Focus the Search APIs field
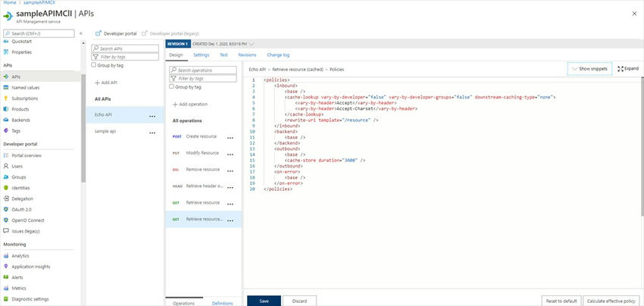Screen dimensions: 644x306 coord(125,48)
